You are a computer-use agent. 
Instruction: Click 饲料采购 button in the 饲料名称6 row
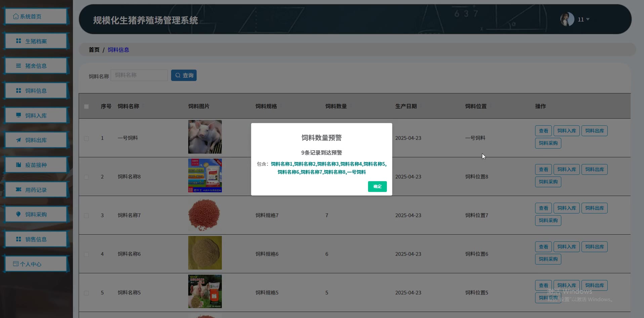(548, 259)
